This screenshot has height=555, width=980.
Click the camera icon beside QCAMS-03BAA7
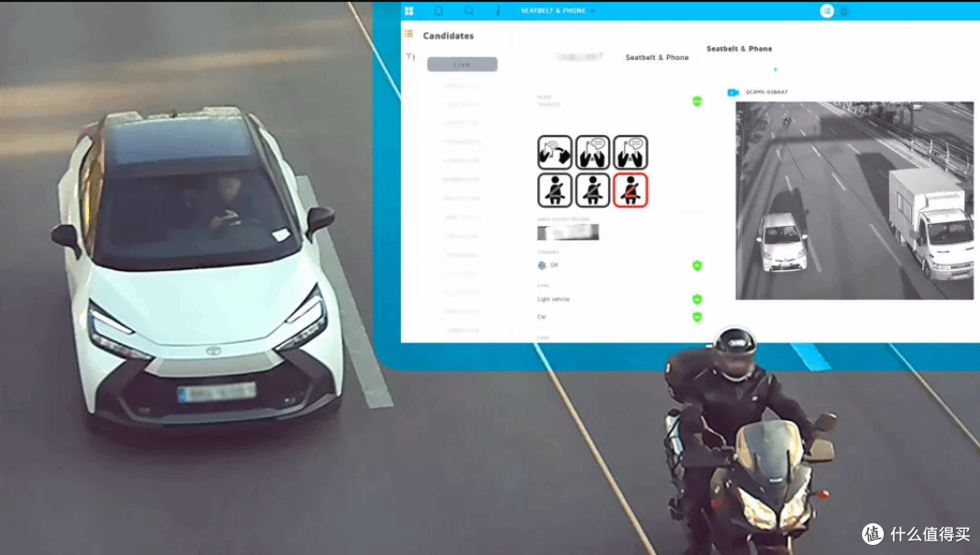(x=733, y=92)
